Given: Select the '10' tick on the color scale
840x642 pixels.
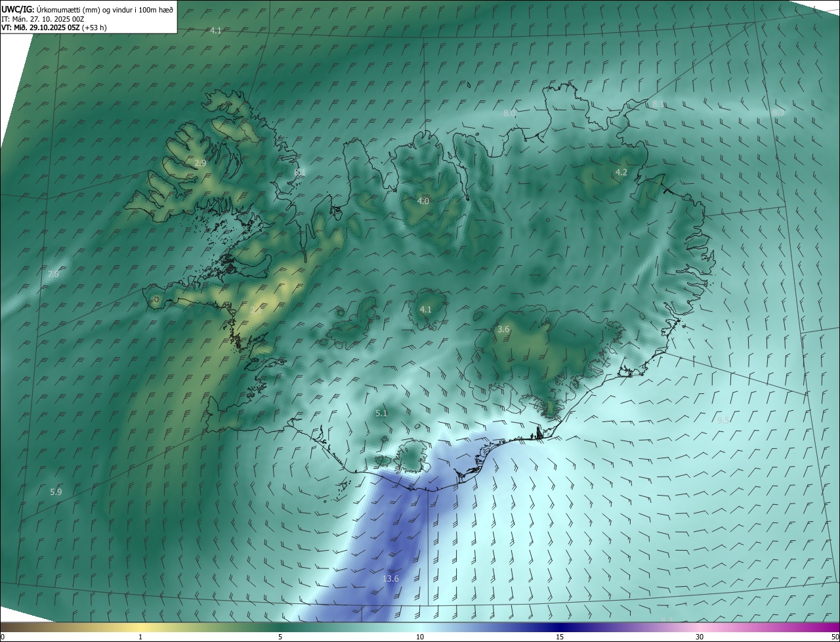Looking at the screenshot, I should [420, 637].
